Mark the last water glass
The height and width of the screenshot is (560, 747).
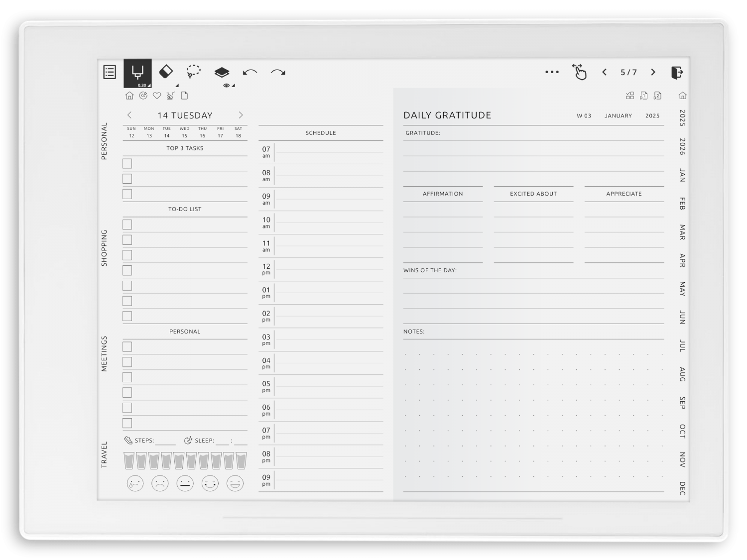tap(241, 460)
